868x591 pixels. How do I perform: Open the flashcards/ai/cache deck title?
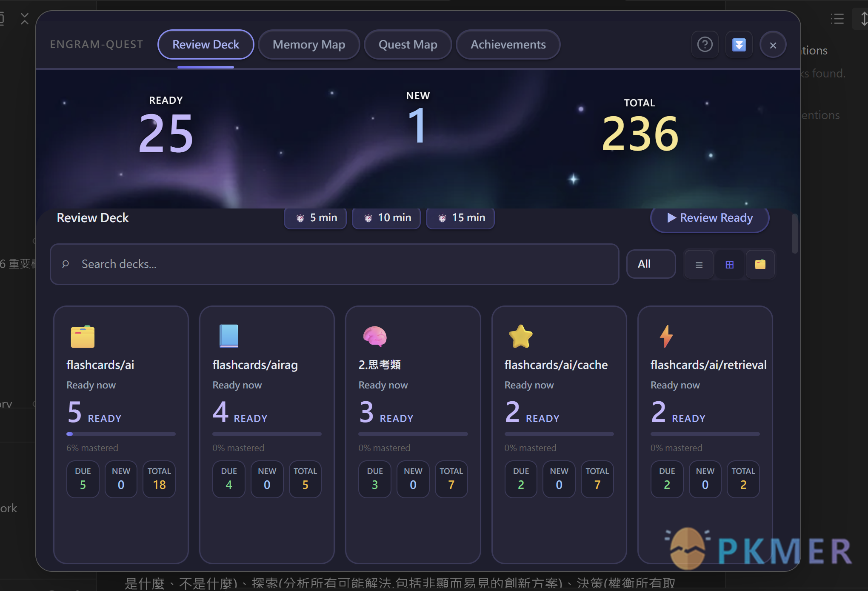(556, 365)
